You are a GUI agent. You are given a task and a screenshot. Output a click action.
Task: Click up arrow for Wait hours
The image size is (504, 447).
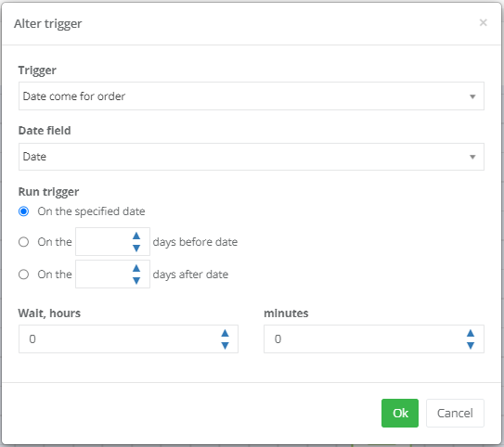(x=225, y=333)
